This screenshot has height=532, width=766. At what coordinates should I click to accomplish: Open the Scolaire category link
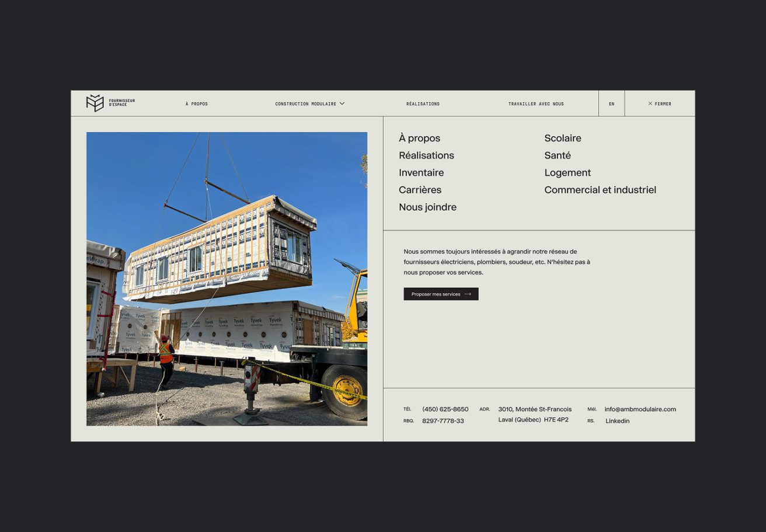(x=562, y=138)
